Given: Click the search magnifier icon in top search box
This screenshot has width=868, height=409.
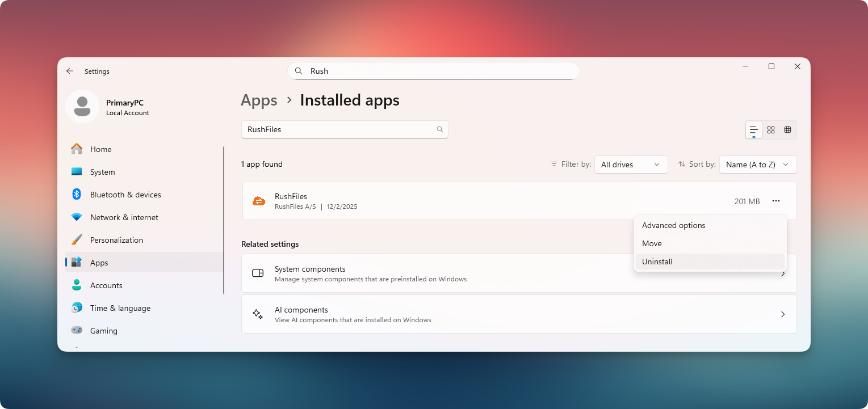Looking at the screenshot, I should click(298, 71).
